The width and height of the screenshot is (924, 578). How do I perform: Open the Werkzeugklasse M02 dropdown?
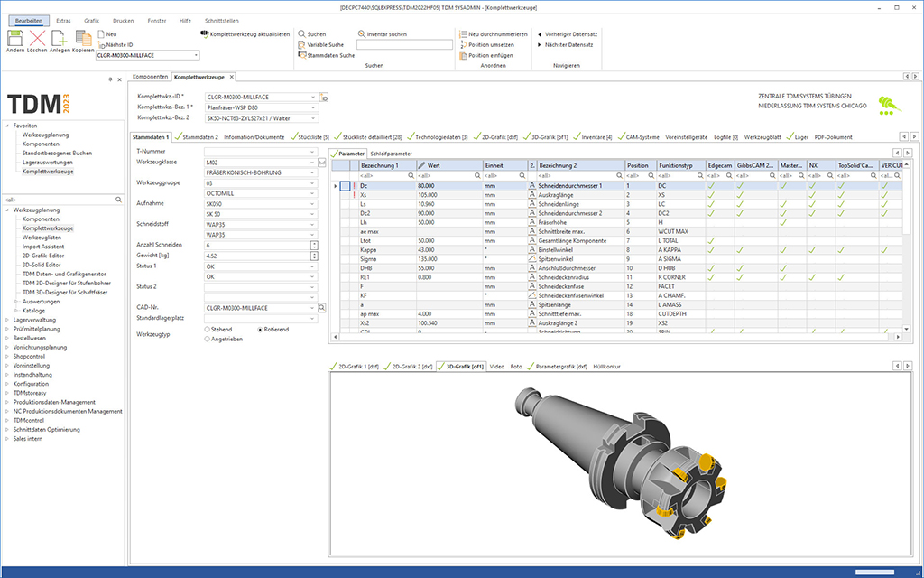[313, 163]
